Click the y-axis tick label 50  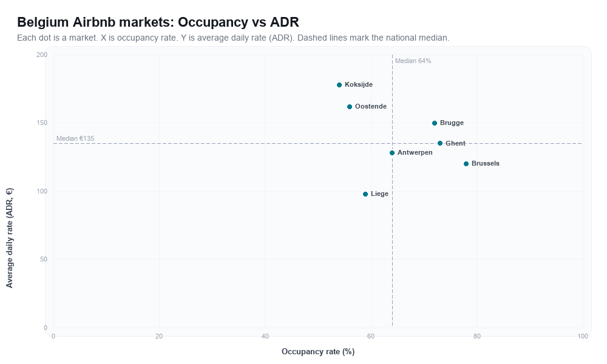click(x=44, y=260)
